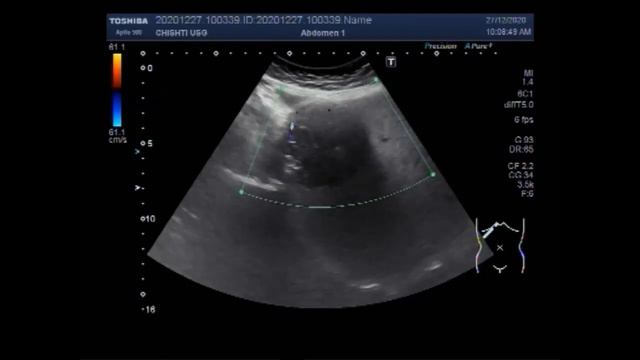The width and height of the screenshot is (640, 360).
Task: Click the '6C1' transducer label
Action: click(x=525, y=94)
